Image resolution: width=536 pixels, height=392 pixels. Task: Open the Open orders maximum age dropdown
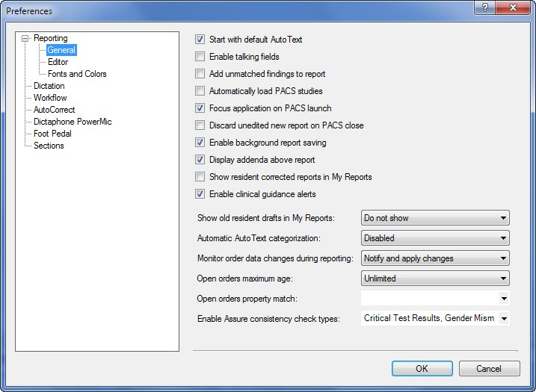coord(435,279)
